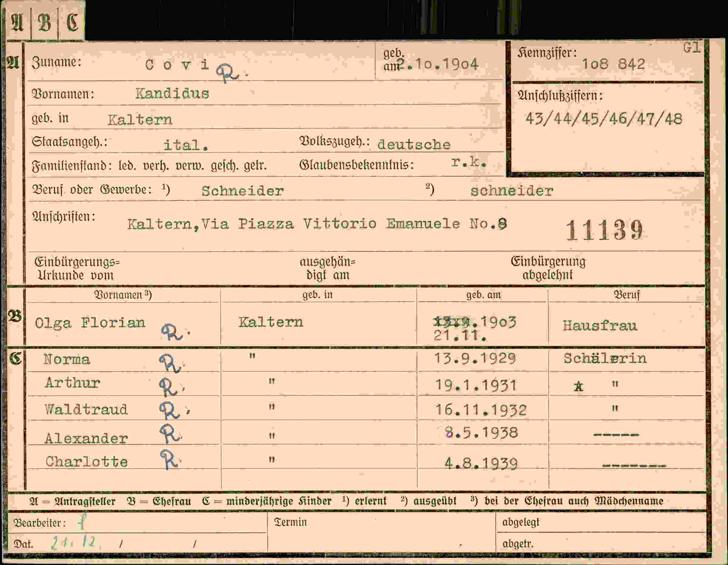Click handwritten 'R' mark next to Covi
Image resolution: width=728 pixels, height=565 pixels.
(x=228, y=73)
